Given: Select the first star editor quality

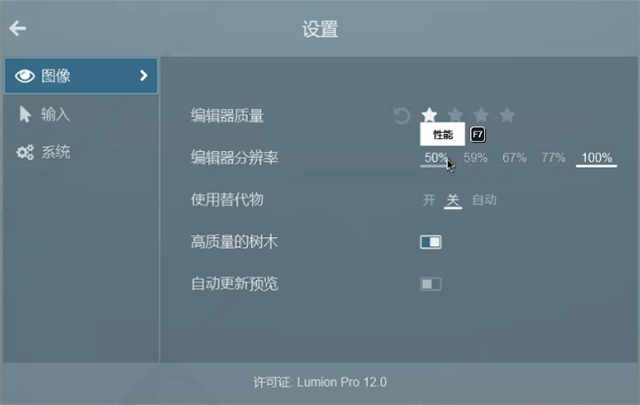Looking at the screenshot, I should [429, 115].
